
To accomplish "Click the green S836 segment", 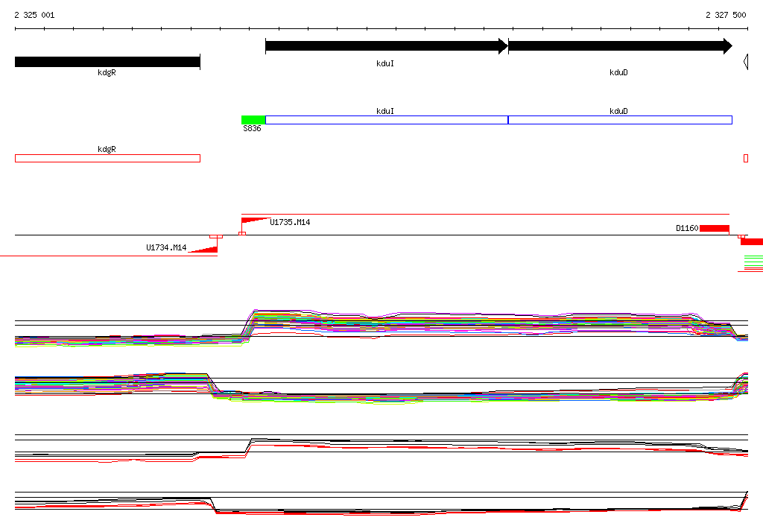I will pos(253,120).
